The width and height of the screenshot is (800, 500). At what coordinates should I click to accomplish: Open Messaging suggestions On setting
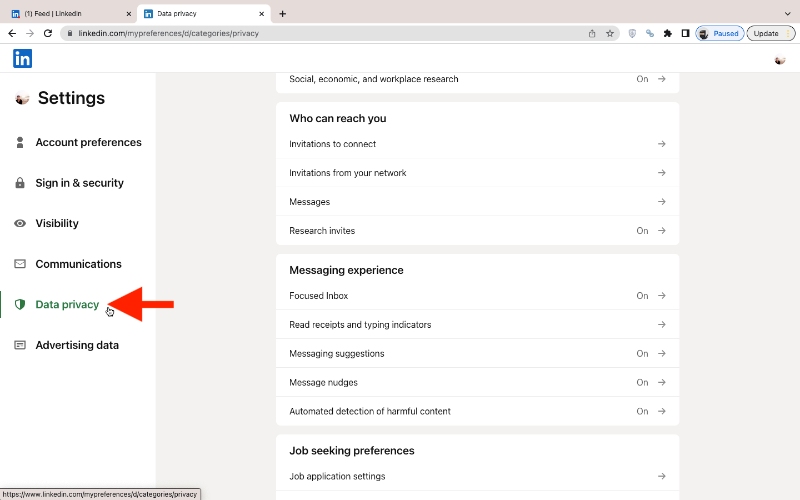[x=651, y=354]
